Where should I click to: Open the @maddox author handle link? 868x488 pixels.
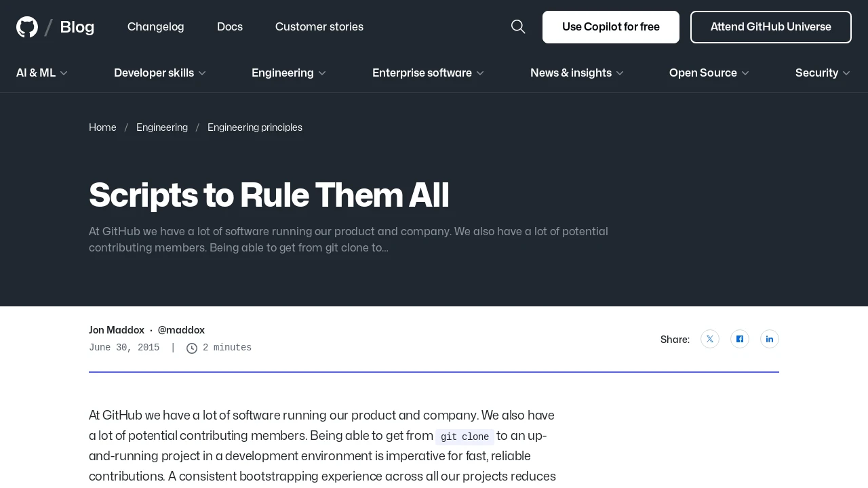[181, 330]
